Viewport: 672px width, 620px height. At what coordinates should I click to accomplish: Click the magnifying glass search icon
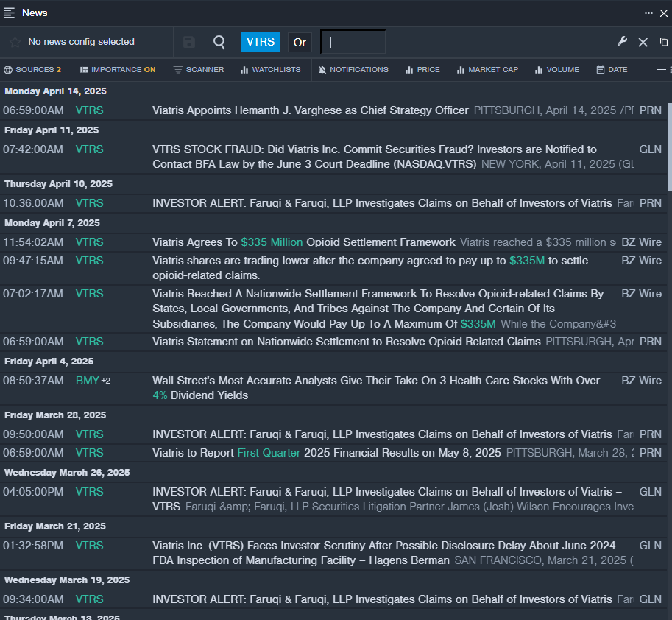point(219,42)
